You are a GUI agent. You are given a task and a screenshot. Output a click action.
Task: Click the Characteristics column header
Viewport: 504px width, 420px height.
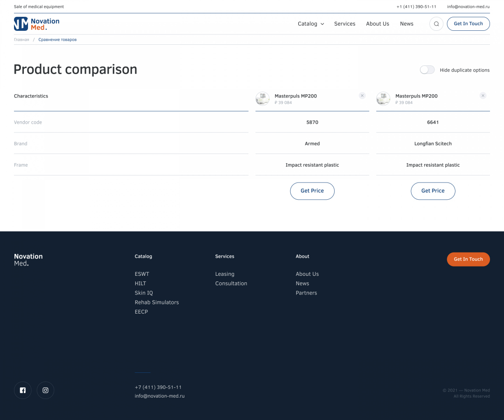(x=31, y=96)
